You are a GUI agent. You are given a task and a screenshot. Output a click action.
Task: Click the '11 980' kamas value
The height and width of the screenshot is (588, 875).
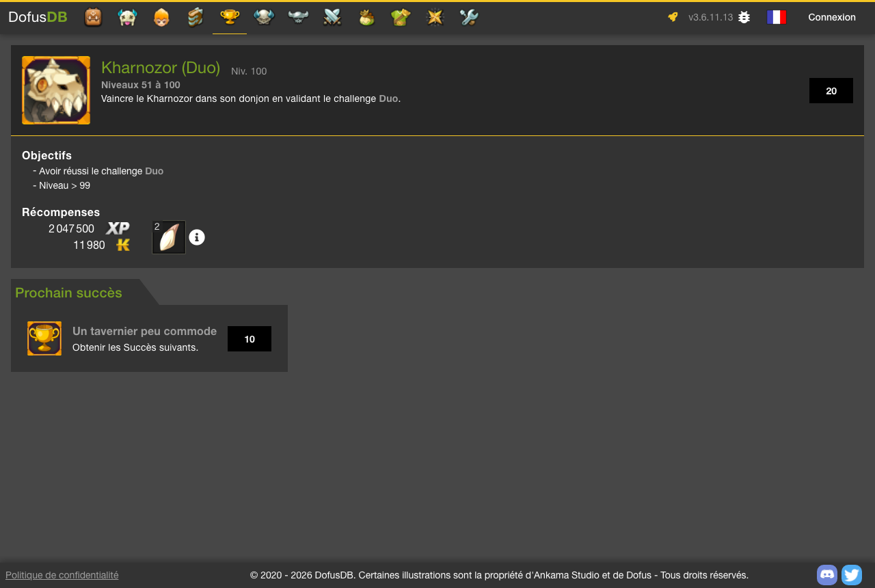(89, 245)
